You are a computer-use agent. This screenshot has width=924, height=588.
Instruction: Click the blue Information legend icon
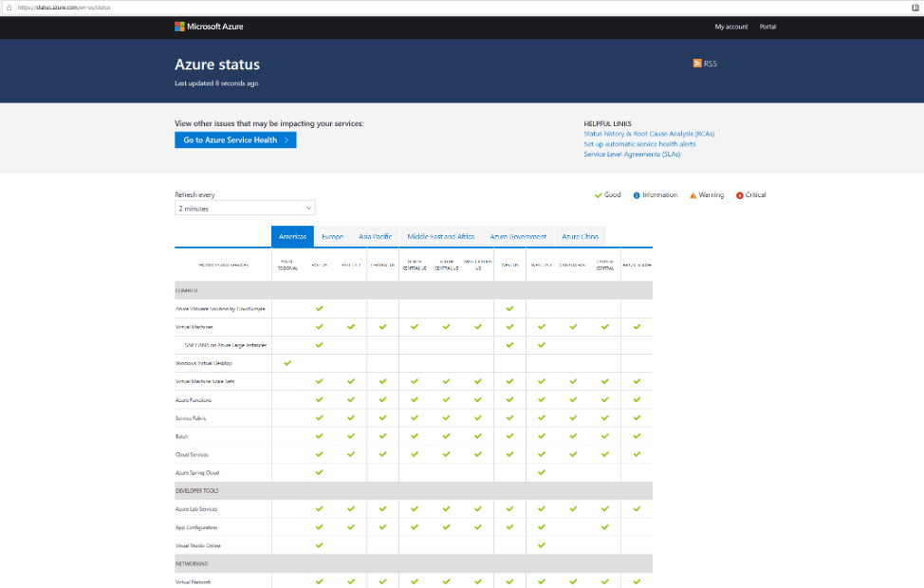tap(637, 195)
